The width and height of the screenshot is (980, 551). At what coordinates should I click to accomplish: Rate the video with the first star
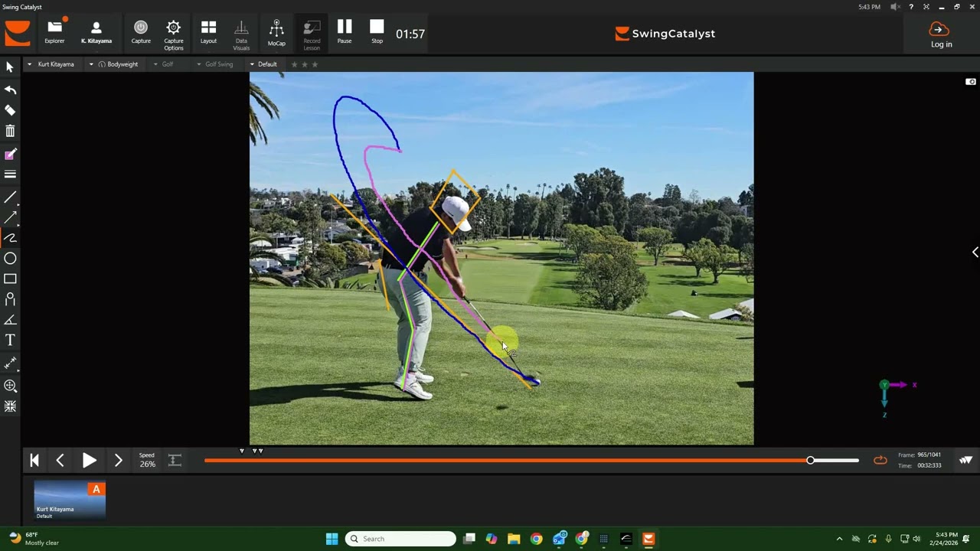293,64
